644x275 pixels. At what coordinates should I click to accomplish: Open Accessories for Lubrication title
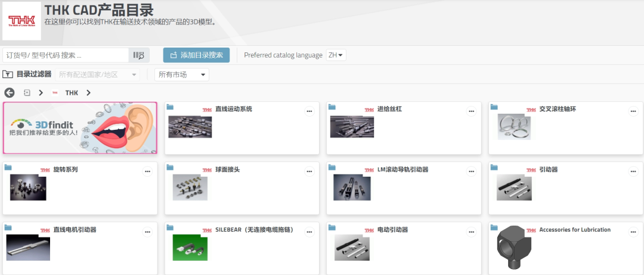[575, 230]
